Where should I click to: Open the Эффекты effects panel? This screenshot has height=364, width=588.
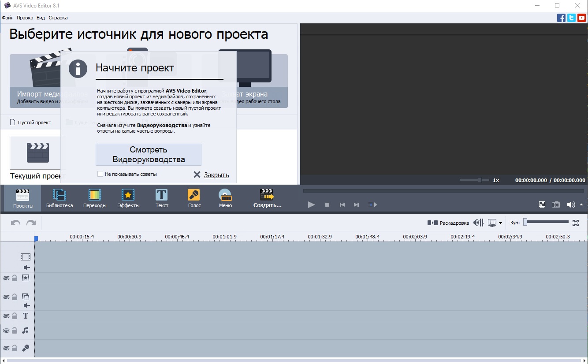[x=128, y=198]
